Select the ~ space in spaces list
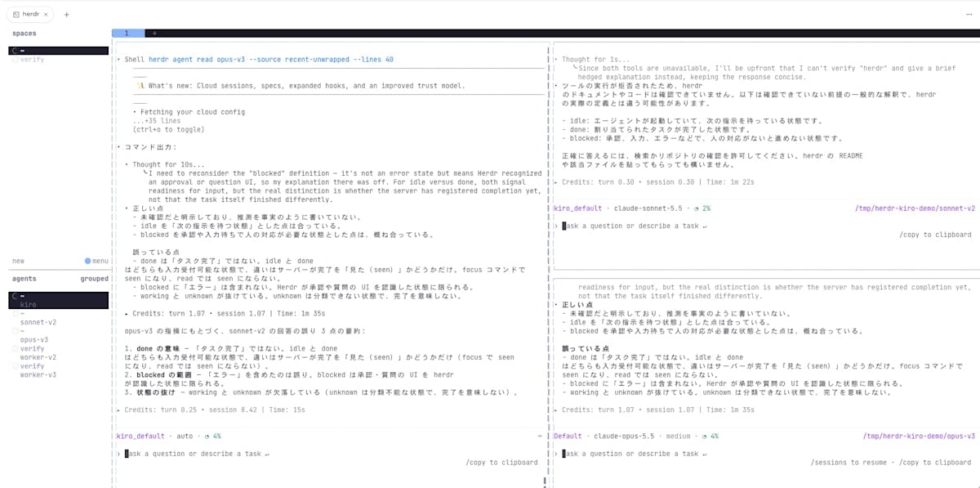 click(58, 51)
